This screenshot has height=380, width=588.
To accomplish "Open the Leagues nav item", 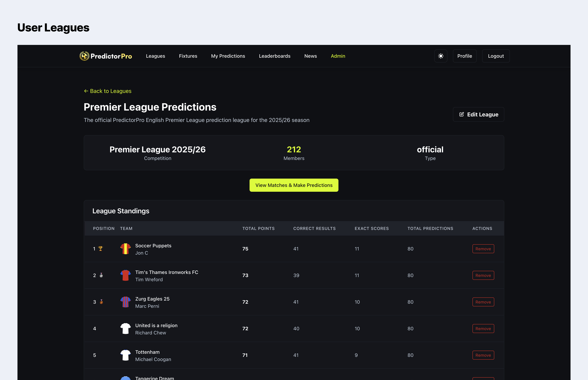I will coord(155,56).
